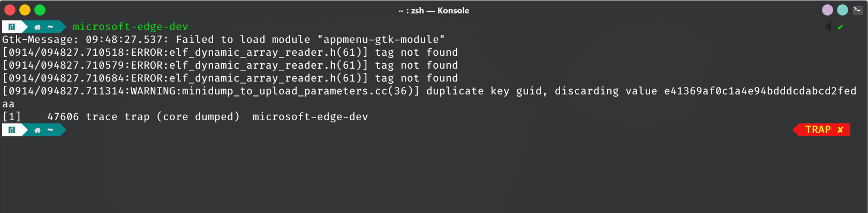Close the Konsole window with red button
This screenshot has width=868, height=213.
click(10, 10)
